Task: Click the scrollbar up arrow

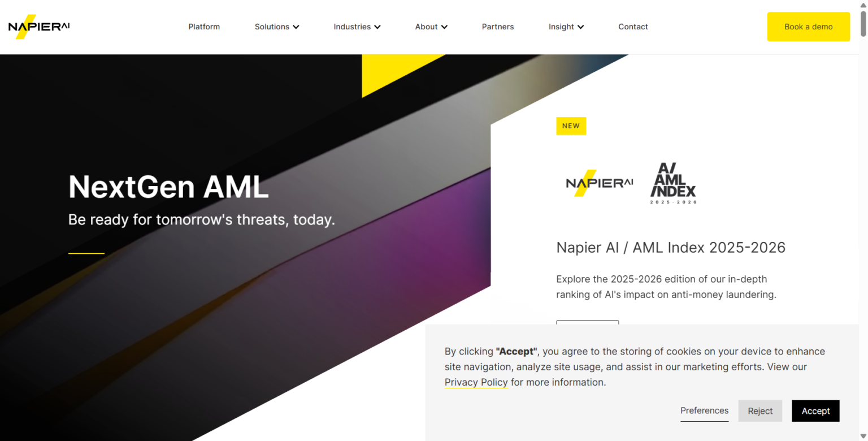Action: pos(863,5)
